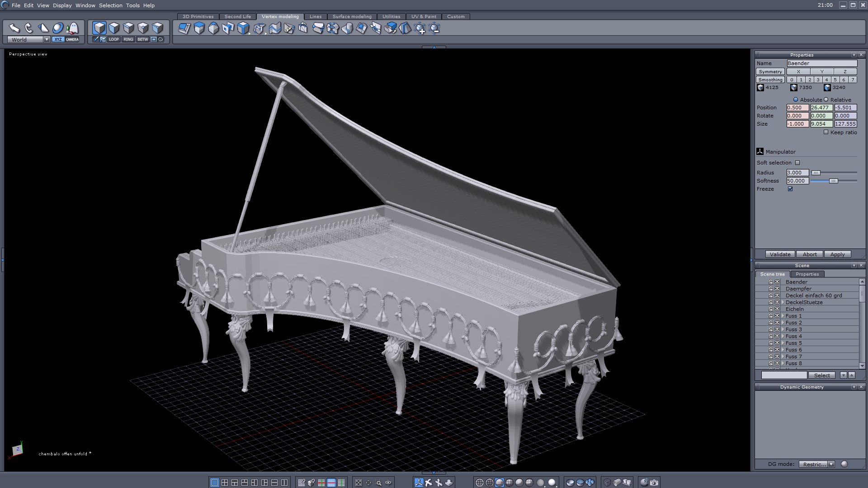Switch to the Surface modeling tab
The height and width of the screenshot is (488, 868).
tap(352, 16)
